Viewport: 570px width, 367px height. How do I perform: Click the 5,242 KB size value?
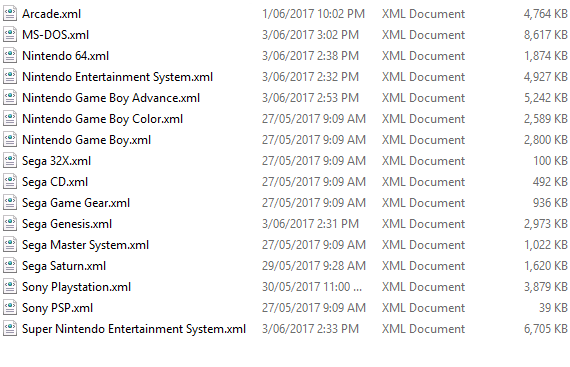(546, 98)
